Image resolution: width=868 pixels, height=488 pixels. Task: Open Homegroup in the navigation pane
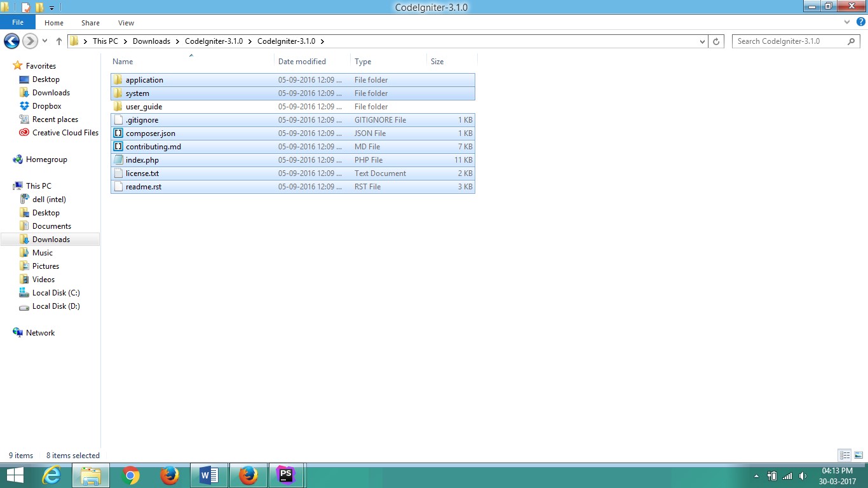click(x=46, y=159)
